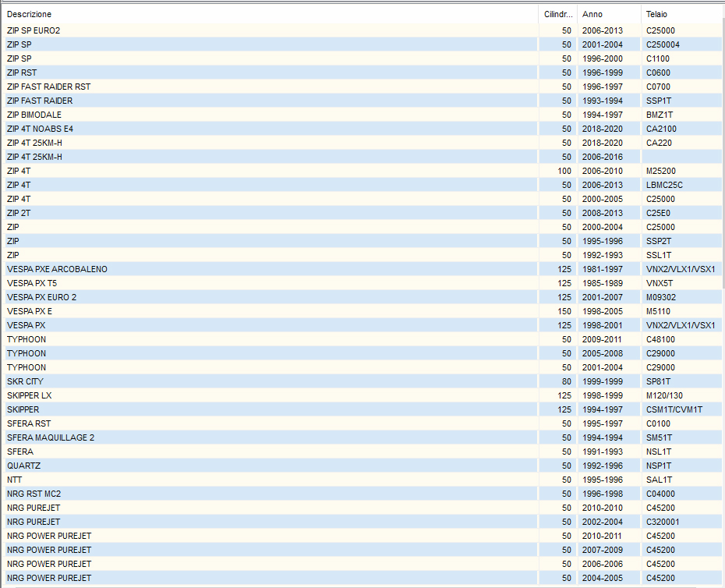Screen dimensions: 725x588
Task: Select ZIP SP with frame C250004
Action: 362,44
